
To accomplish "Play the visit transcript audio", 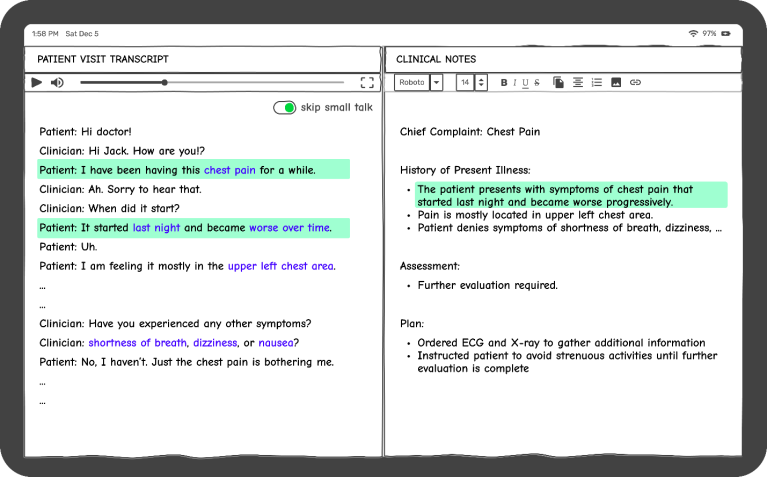I will tap(37, 83).
